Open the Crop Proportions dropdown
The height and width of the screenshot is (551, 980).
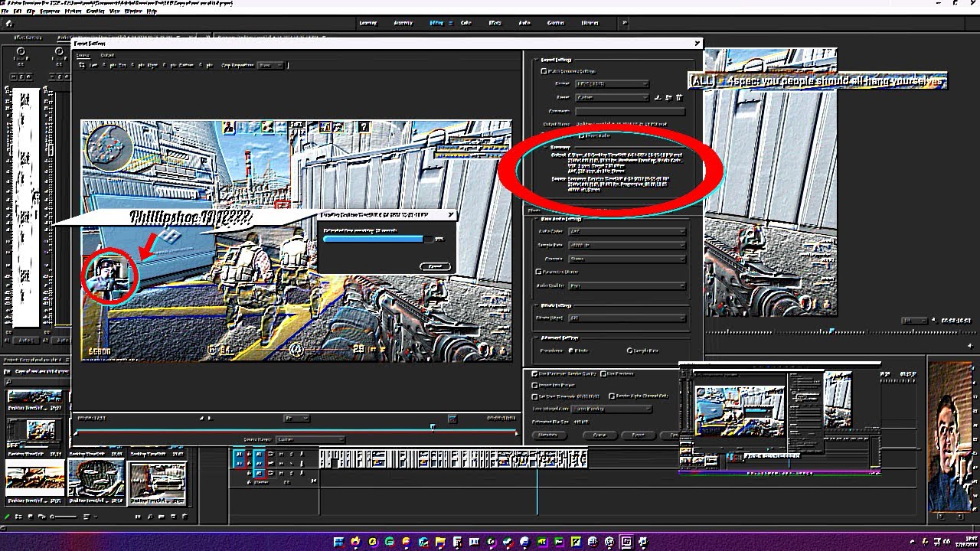(270, 66)
